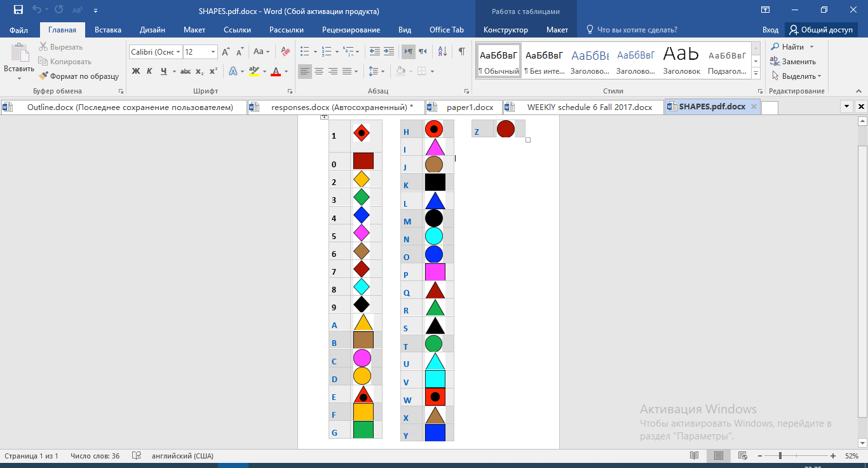
Task: Click the Copy (Копировать) button
Action: coord(65,62)
